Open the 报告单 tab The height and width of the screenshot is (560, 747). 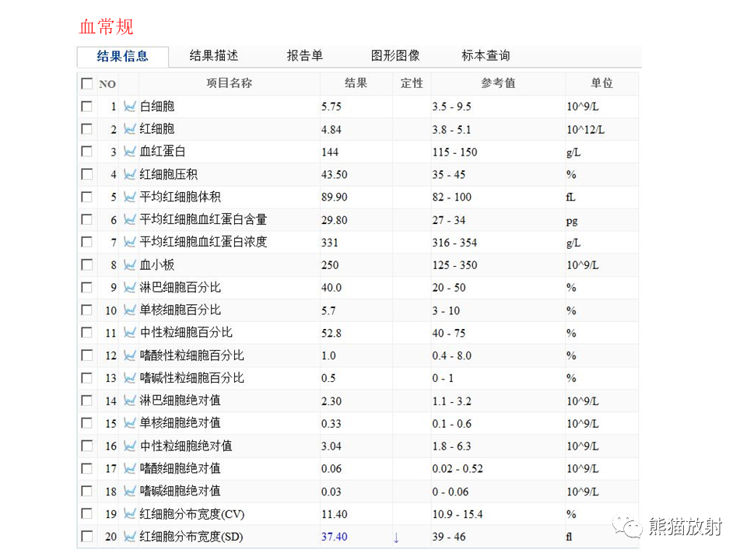coord(305,56)
